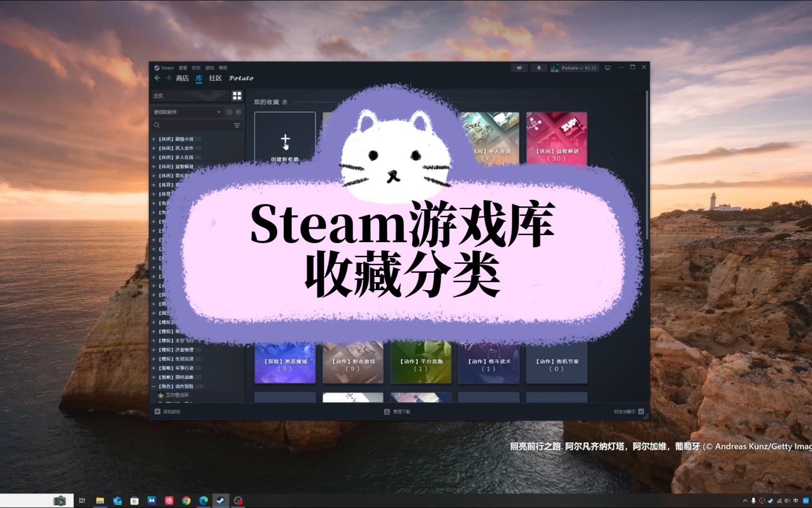The width and height of the screenshot is (812, 508).
Task: Collapse 【角色】动作冒险 collection
Action: pos(154,387)
